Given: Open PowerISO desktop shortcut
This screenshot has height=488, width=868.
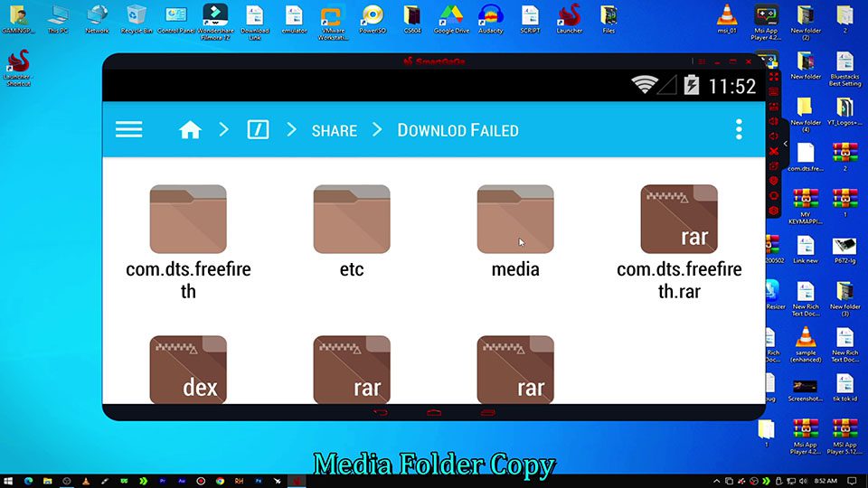Looking at the screenshot, I should click(372, 19).
